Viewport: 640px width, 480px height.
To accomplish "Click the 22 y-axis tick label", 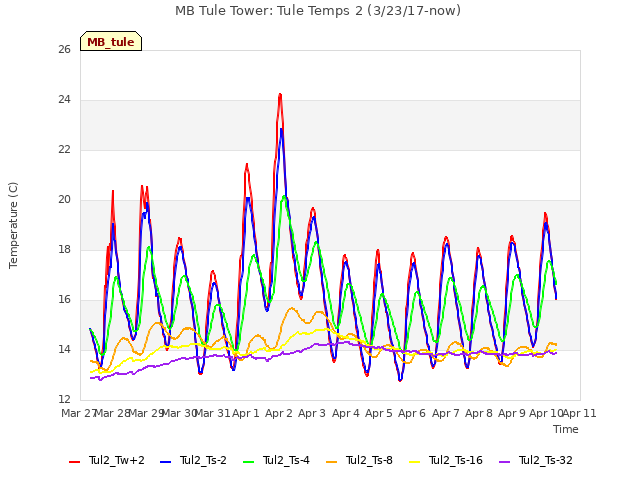I will pyautogui.click(x=64, y=150).
